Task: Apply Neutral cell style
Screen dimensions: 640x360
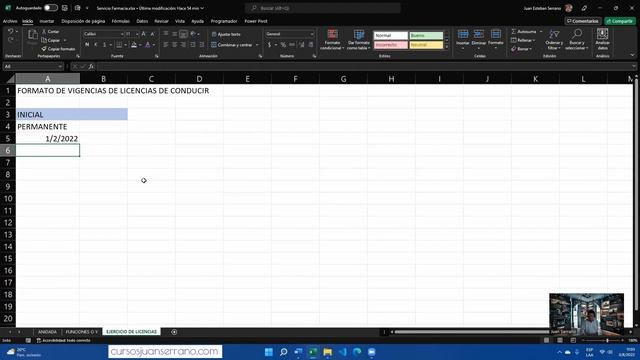Action: [x=426, y=45]
